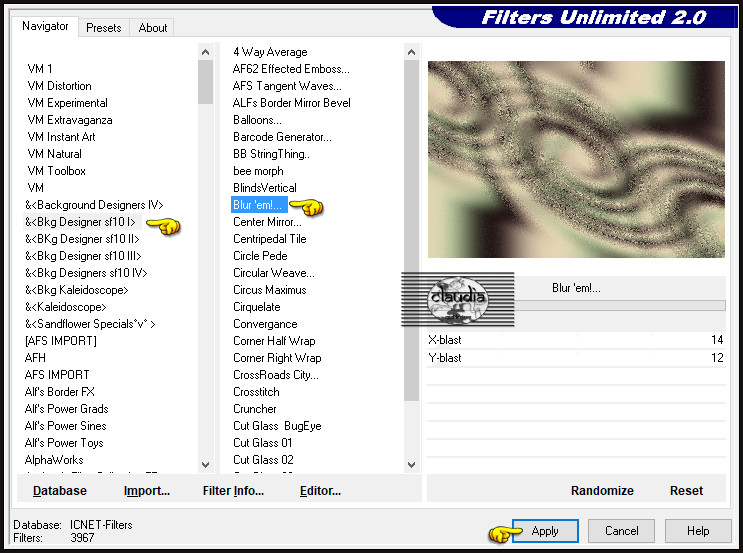
Task: Select Cirquelate filter
Action: pyautogui.click(x=256, y=307)
